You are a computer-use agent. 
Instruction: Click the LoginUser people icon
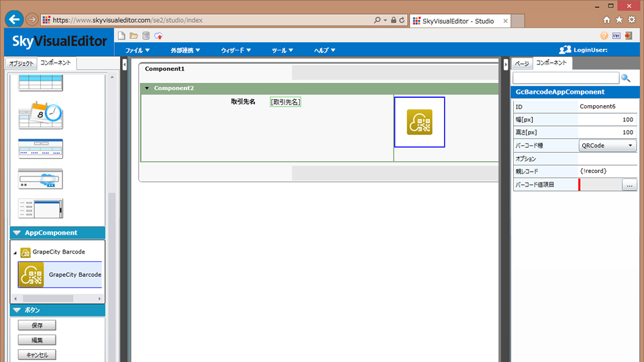[x=565, y=50]
